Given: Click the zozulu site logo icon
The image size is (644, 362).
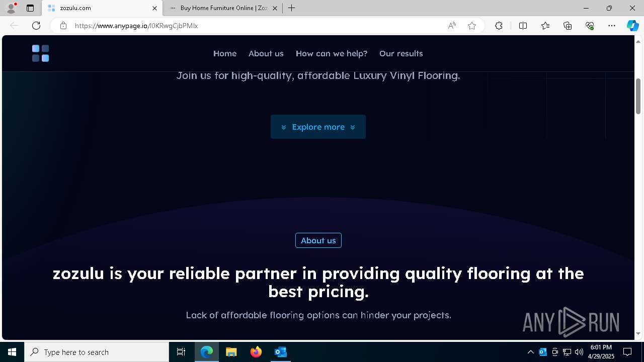Looking at the screenshot, I should tap(40, 53).
